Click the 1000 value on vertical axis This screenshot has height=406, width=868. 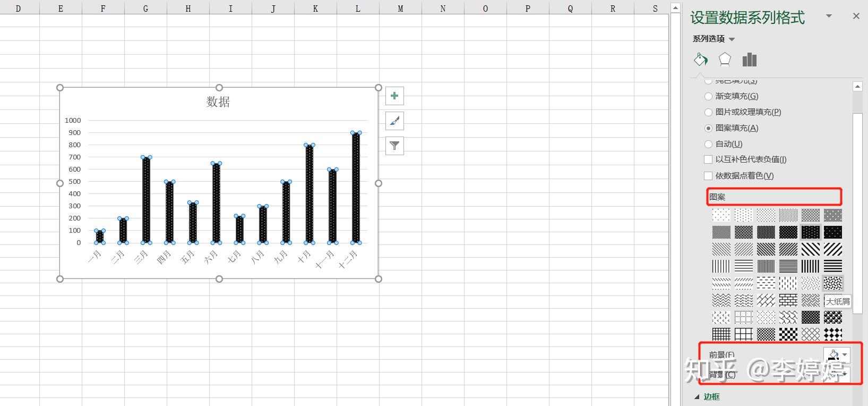click(x=73, y=121)
